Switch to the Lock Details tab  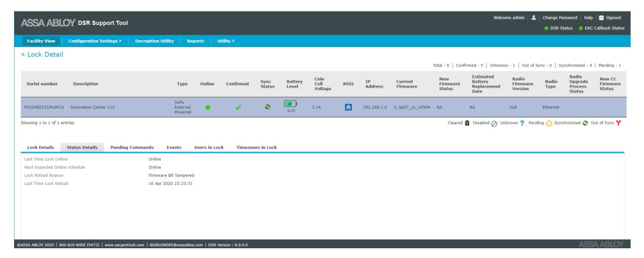[41, 148]
